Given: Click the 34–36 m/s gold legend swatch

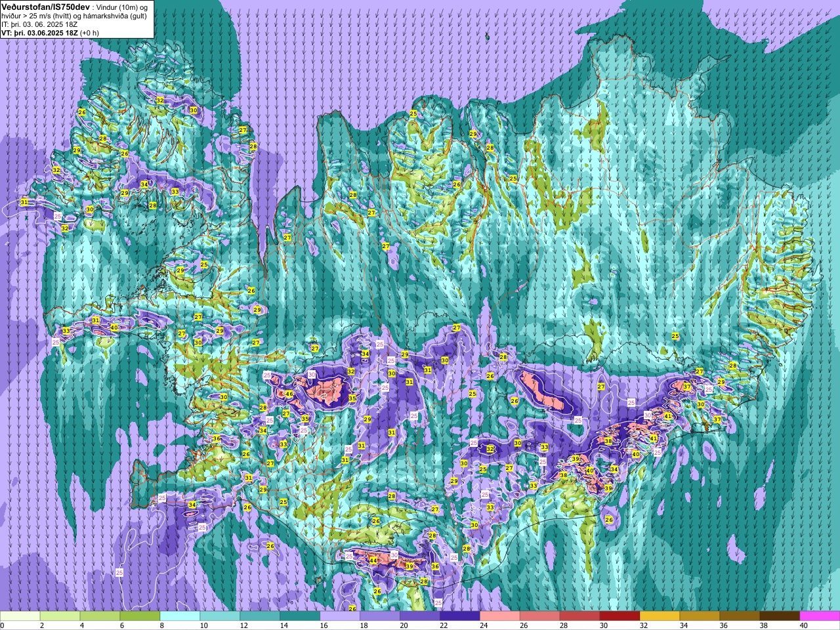Looking at the screenshot, I should pyautogui.click(x=700, y=616).
